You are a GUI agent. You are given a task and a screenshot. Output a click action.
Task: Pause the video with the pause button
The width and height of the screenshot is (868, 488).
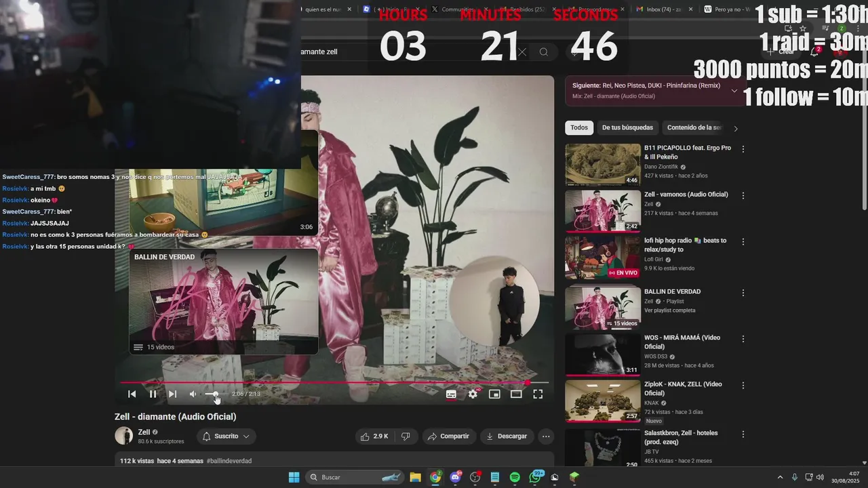153,394
